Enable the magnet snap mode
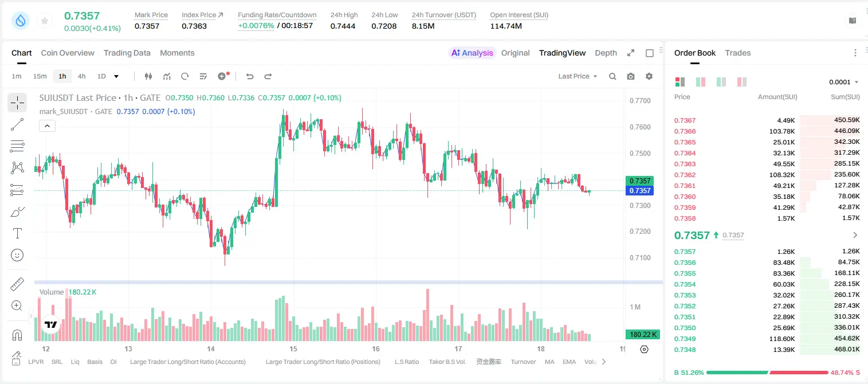This screenshot has height=384, width=868. pyautogui.click(x=17, y=335)
